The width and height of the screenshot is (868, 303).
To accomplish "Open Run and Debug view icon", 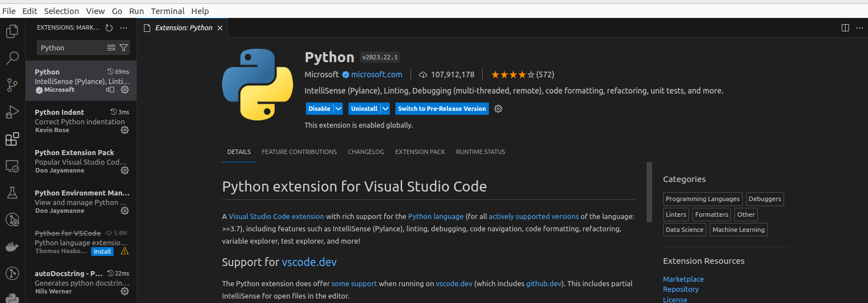I will pyautogui.click(x=12, y=112).
